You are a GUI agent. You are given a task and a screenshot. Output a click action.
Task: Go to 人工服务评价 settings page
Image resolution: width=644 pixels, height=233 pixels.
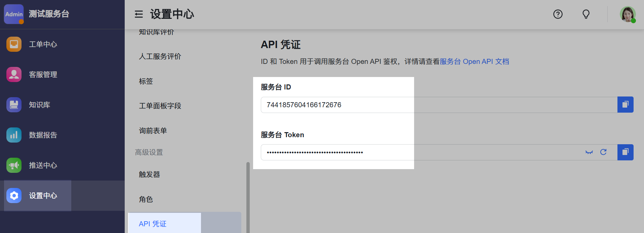coord(160,56)
